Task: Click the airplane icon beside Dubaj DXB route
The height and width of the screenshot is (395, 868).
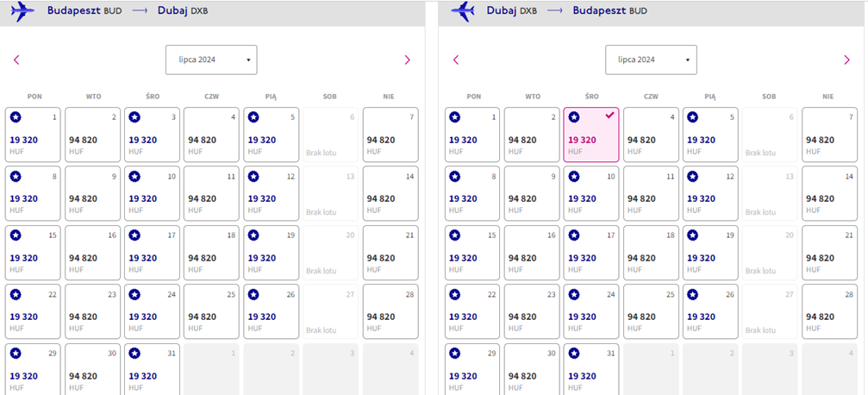Action: (x=462, y=11)
